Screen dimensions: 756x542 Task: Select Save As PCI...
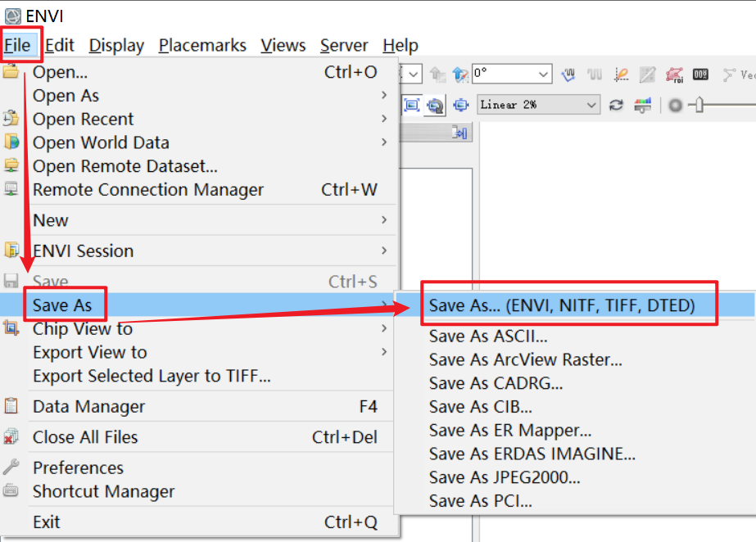575,501
